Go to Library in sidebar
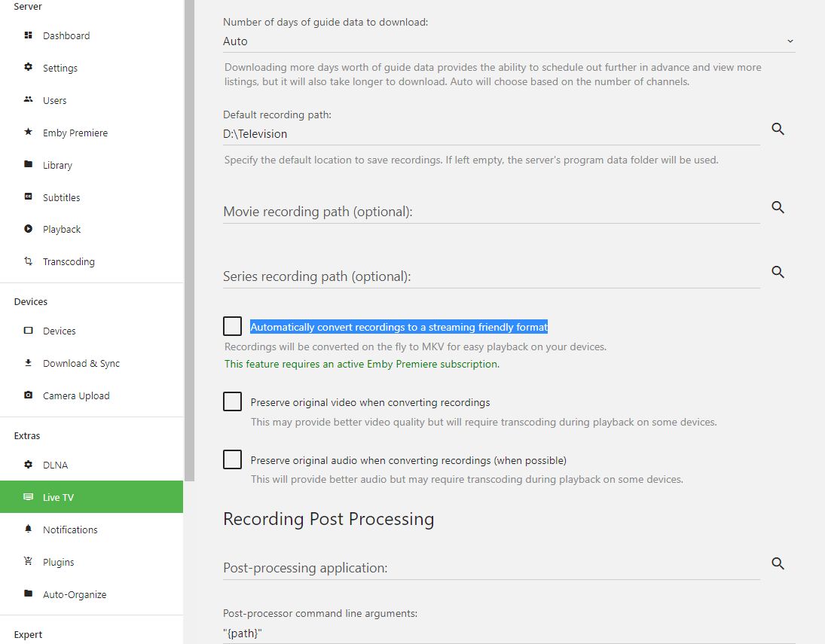825x644 pixels. [x=57, y=165]
